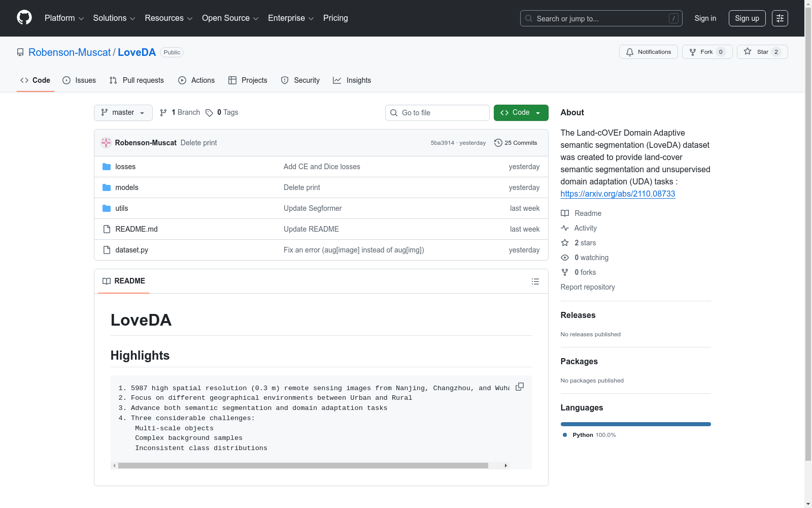Expand the Platform menu
Screen dimensions: 812x508
[64, 18]
